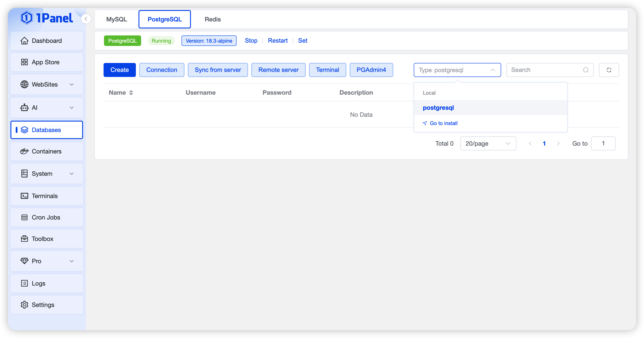Switch to the MySQL tab
This screenshot has width=644, height=338.
coord(116,19)
